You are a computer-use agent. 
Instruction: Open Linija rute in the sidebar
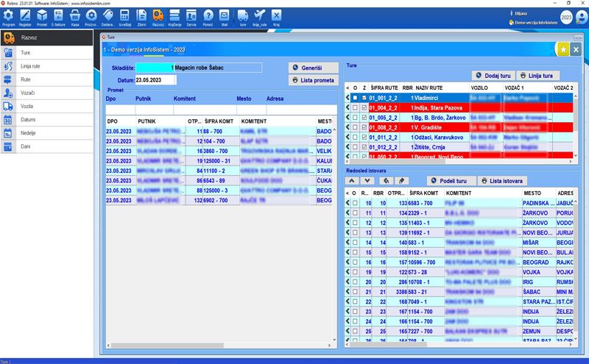(31, 66)
